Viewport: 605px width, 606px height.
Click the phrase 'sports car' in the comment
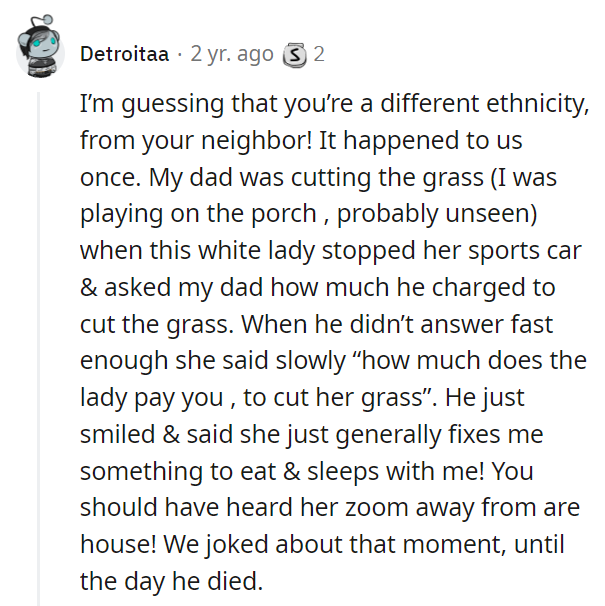click(525, 251)
